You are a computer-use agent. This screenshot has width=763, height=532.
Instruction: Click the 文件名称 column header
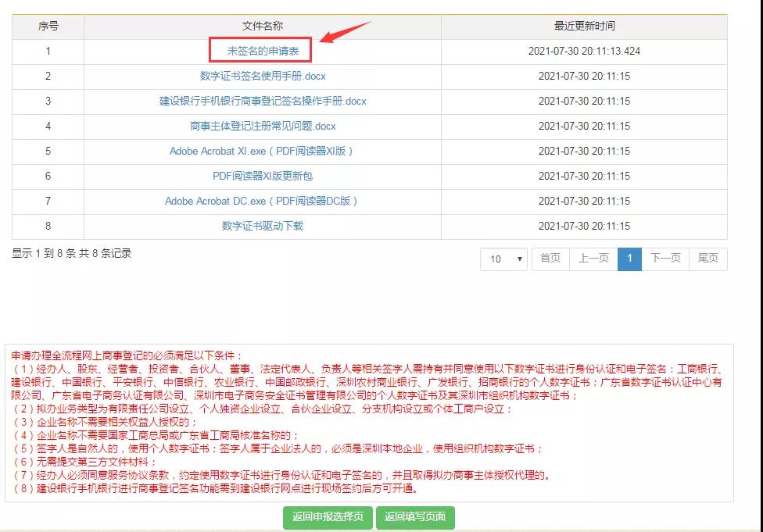coord(263,26)
